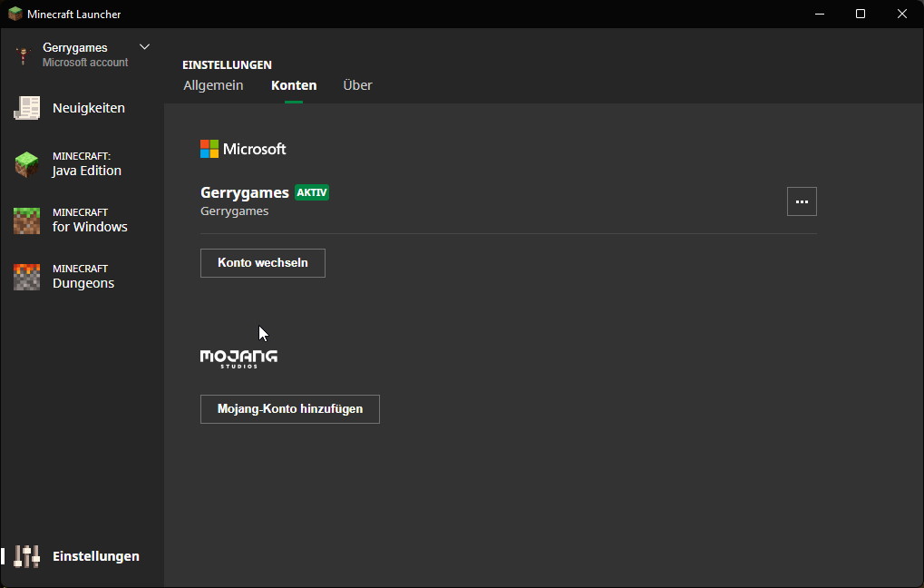The image size is (924, 588).
Task: Open Neuigkeiten in the sidebar
Action: click(x=89, y=108)
